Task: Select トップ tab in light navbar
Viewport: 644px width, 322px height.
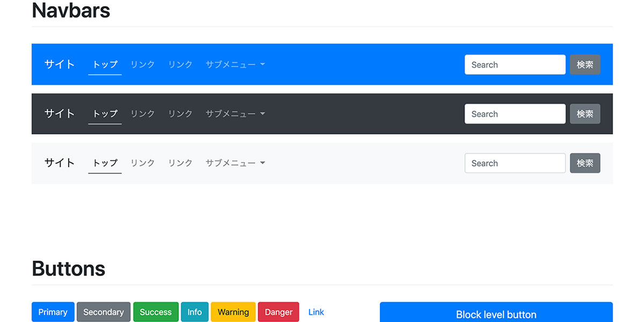Action: [x=105, y=163]
